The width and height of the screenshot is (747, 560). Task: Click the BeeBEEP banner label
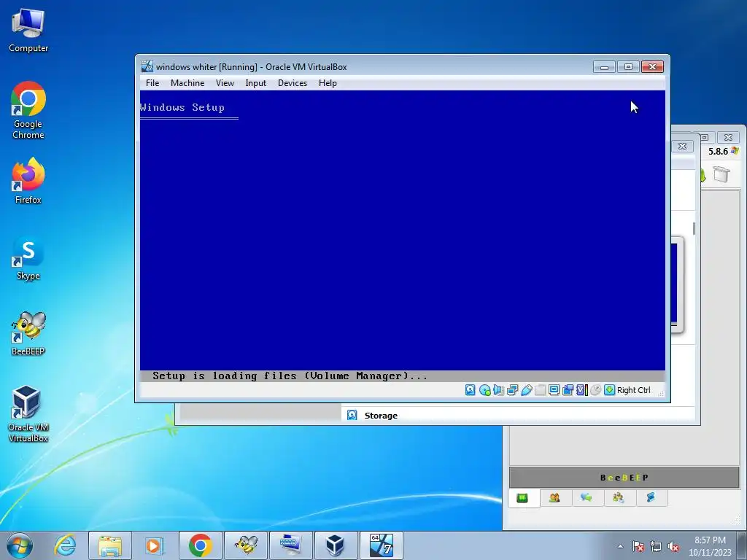(x=624, y=478)
